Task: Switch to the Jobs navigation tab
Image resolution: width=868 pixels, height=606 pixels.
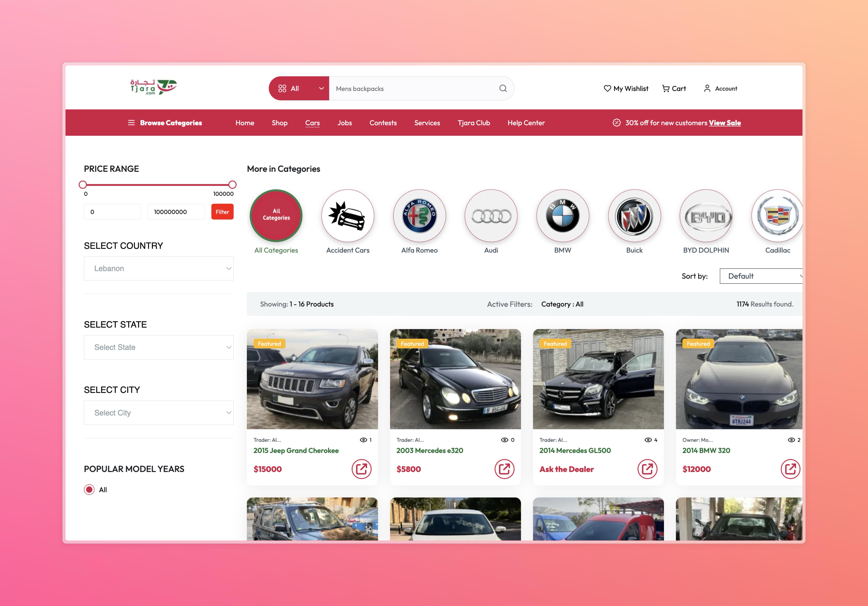Action: (344, 122)
